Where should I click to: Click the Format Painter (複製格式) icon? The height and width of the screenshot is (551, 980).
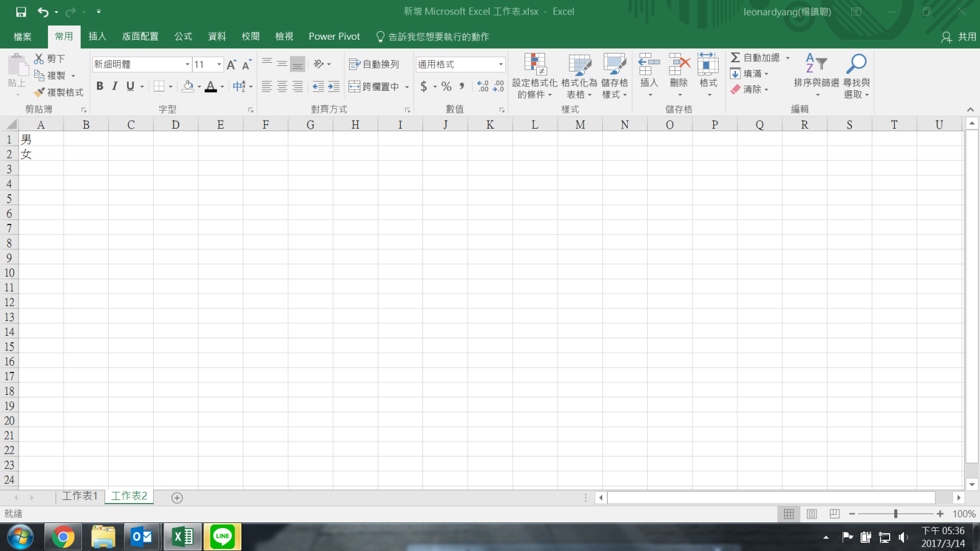click(x=40, y=92)
